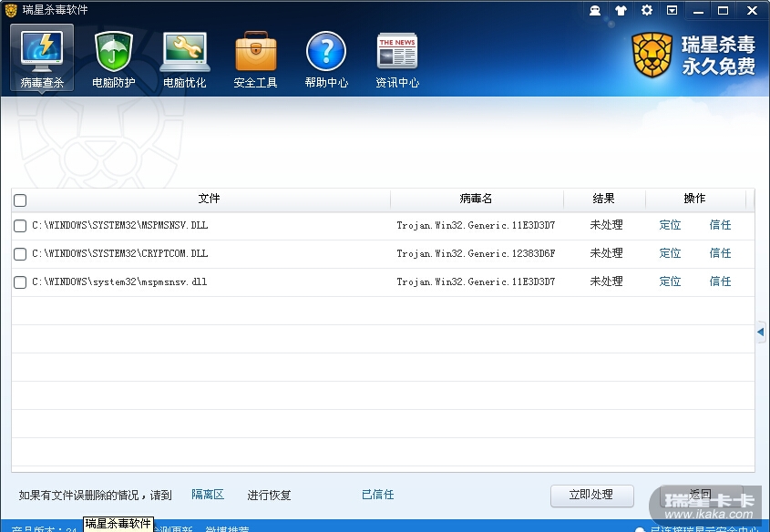Open the 电脑优化 optimization section
The height and width of the screenshot is (532, 770).
[x=185, y=59]
